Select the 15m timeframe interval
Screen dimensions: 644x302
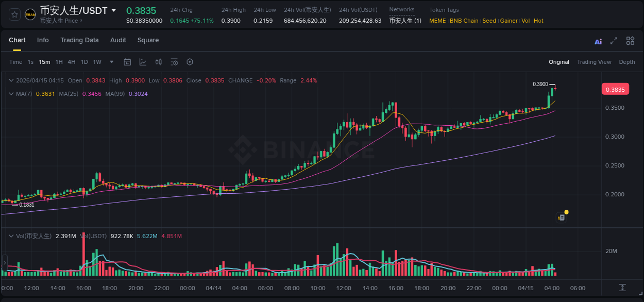tap(44, 62)
